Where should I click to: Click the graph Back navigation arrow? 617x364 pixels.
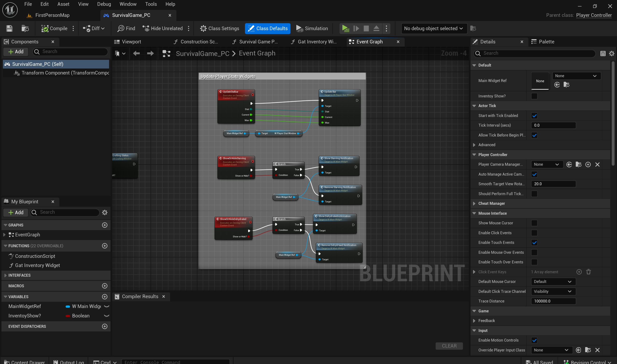click(x=136, y=53)
